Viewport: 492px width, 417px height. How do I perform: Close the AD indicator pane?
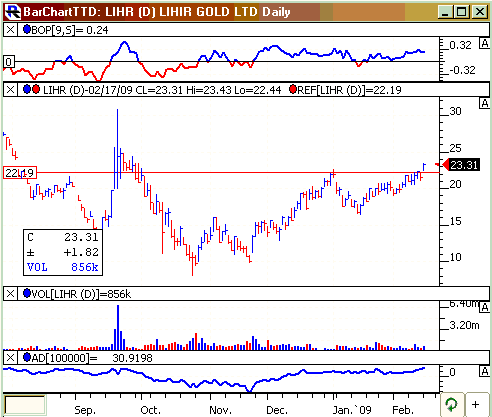coord(10,358)
